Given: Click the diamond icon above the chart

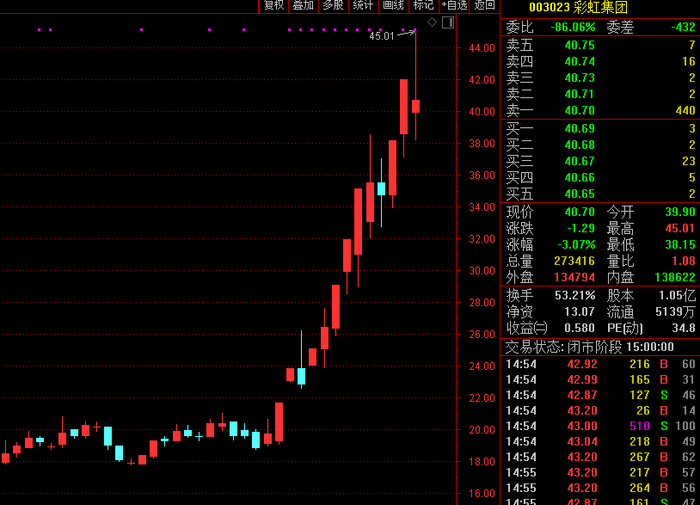Looking at the screenshot, I should 432,22.
